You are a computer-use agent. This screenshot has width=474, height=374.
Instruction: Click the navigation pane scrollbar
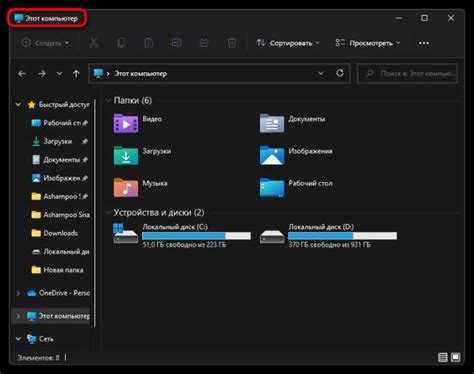[x=95, y=213]
